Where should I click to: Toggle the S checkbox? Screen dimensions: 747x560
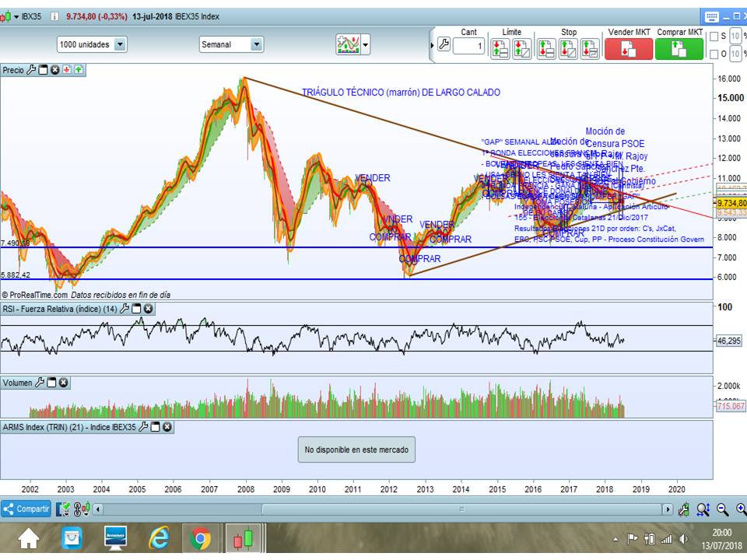pyautogui.click(x=714, y=37)
